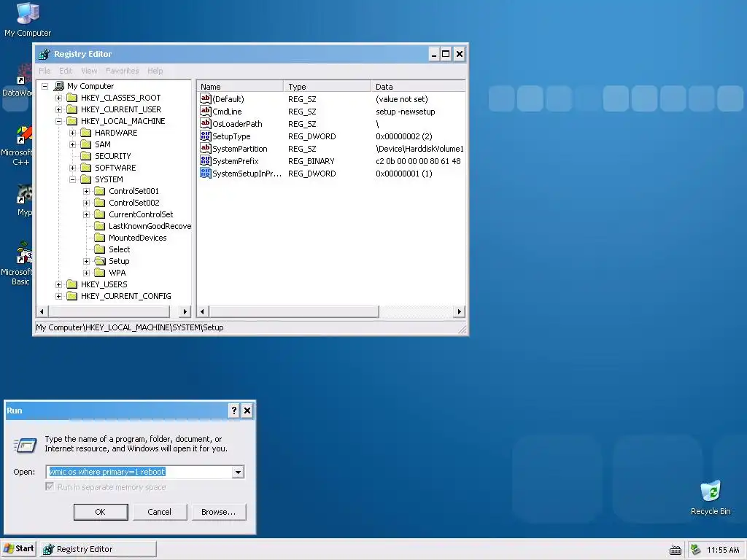Viewport: 747px width, 560px height.
Task: Click the Registry Editor taskbar button
Action: point(98,549)
